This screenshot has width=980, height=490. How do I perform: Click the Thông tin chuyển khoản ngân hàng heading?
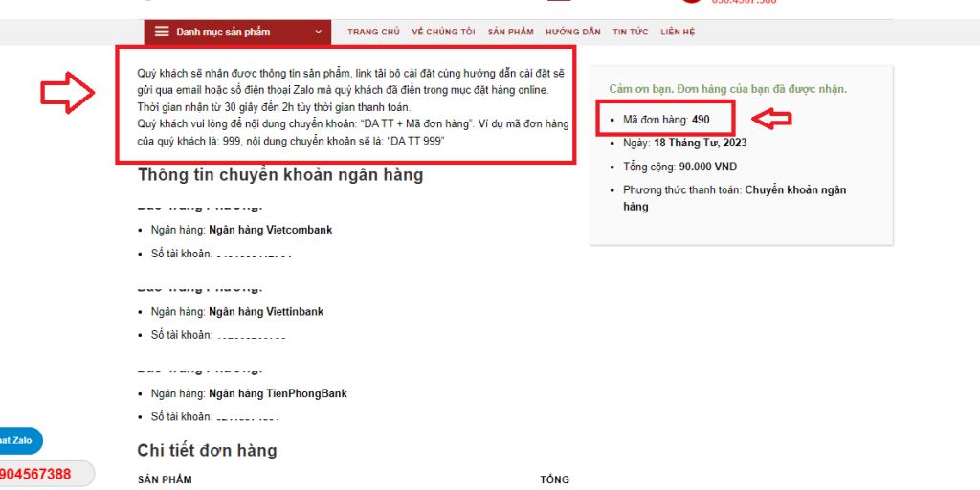(x=280, y=175)
